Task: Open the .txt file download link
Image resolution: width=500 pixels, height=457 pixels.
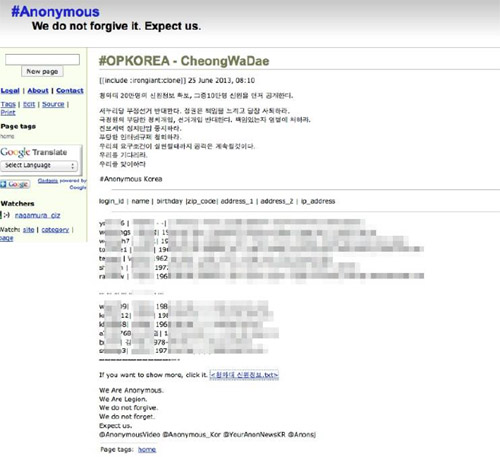Action: pos(244,375)
